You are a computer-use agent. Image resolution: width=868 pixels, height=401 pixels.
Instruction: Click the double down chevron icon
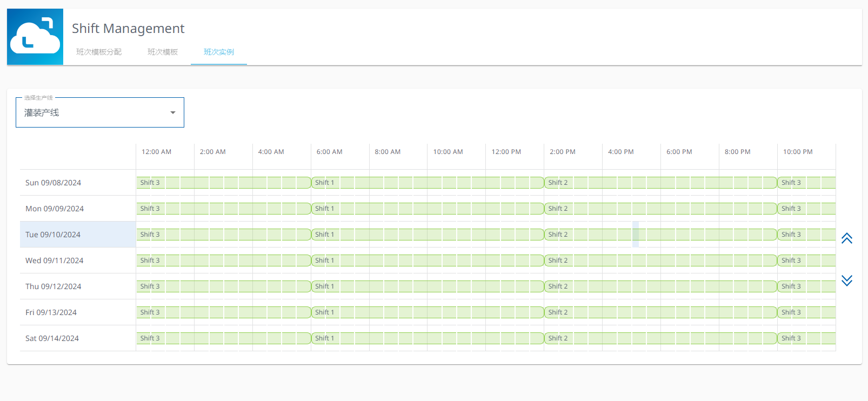coord(846,280)
